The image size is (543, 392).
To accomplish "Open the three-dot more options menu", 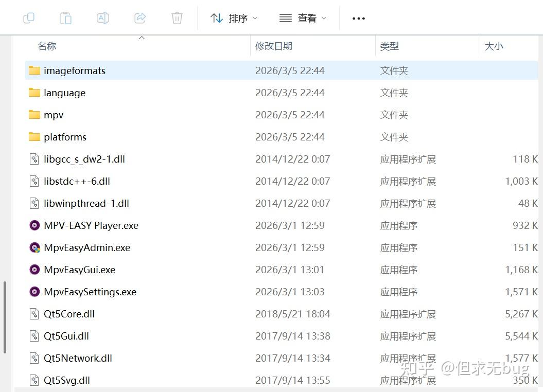I will tap(358, 19).
